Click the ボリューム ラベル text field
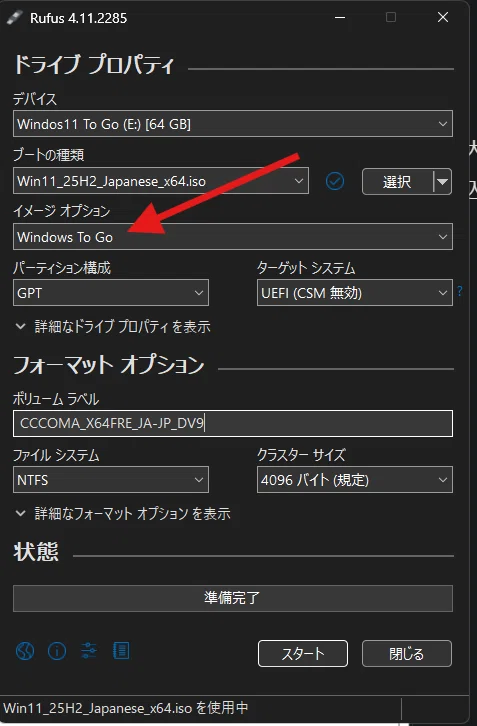Screen dimensions: 477x726 pyautogui.click(x=233, y=423)
